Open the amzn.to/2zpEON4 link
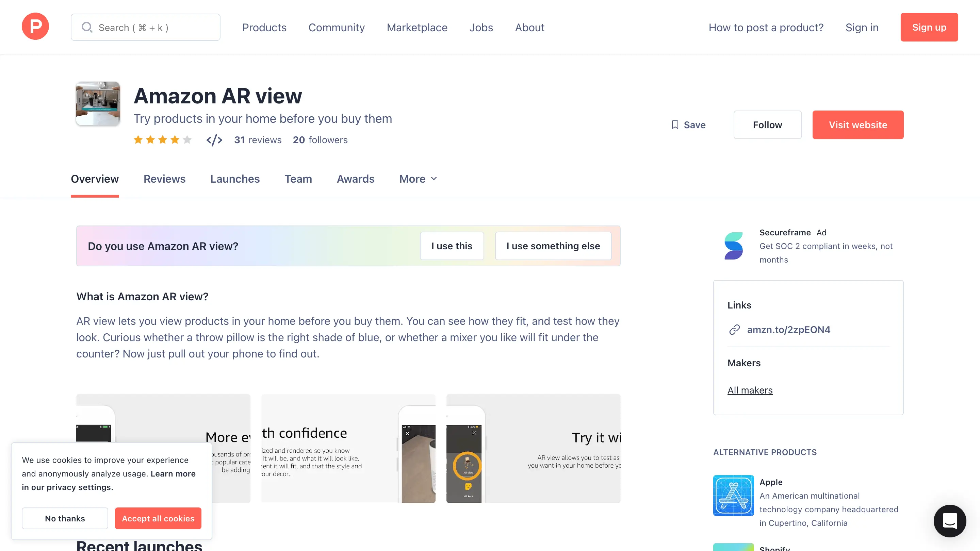The height and width of the screenshot is (551, 980). tap(788, 329)
